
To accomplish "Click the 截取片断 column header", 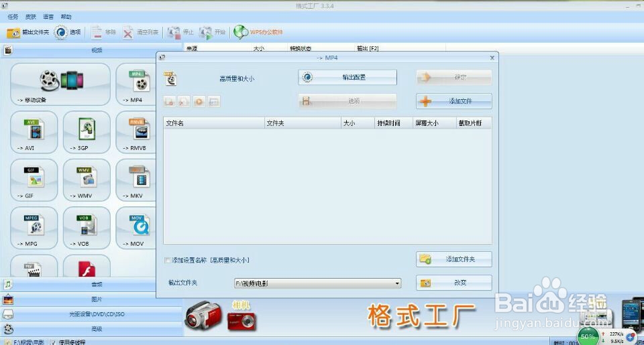I will [x=474, y=123].
